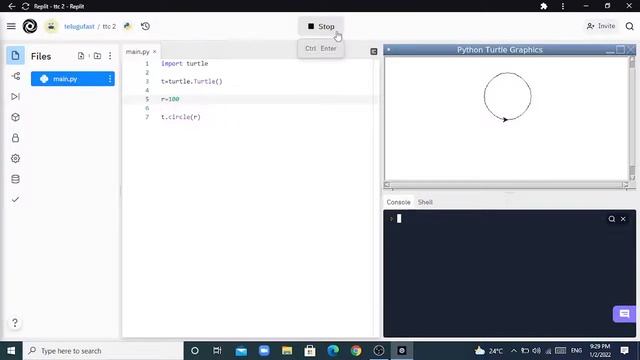This screenshot has width=640, height=360.
Task: Launch Microsoft Edge from taskbar
Action: click(x=333, y=351)
